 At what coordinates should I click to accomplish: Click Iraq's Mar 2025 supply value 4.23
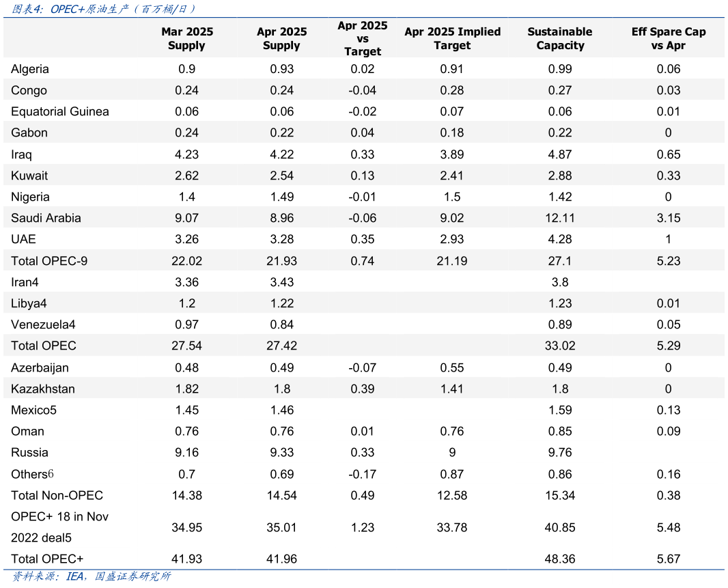coord(186,154)
